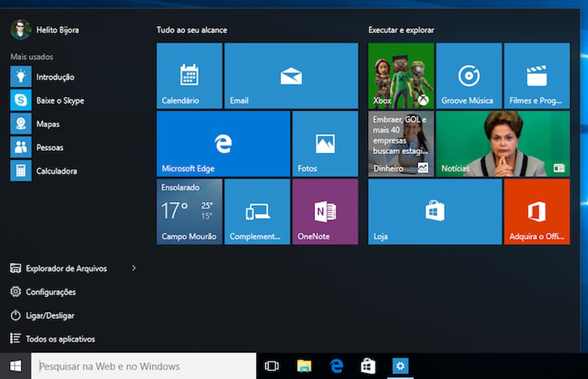588x379 pixels.
Task: Launch Microsoft Edge from the tile
Action: pos(223,143)
